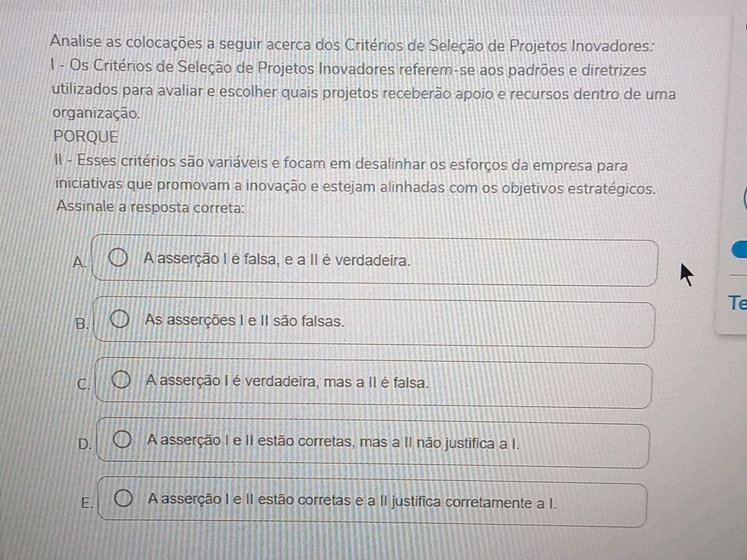The width and height of the screenshot is (747, 560).
Task: Click answer text 'A asserção I é falsa, e a II é verdadeira'
Action: point(277,260)
